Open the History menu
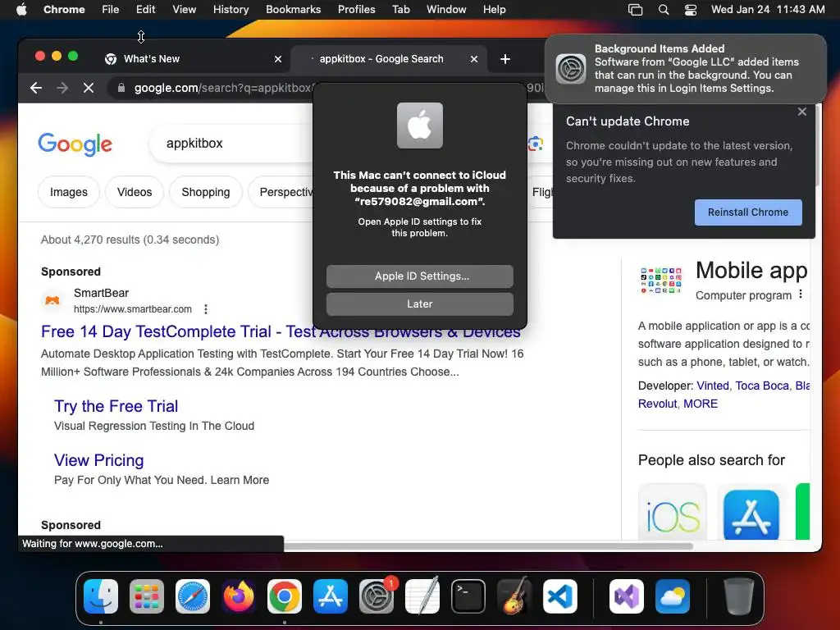This screenshot has height=630, width=840. pyautogui.click(x=231, y=9)
